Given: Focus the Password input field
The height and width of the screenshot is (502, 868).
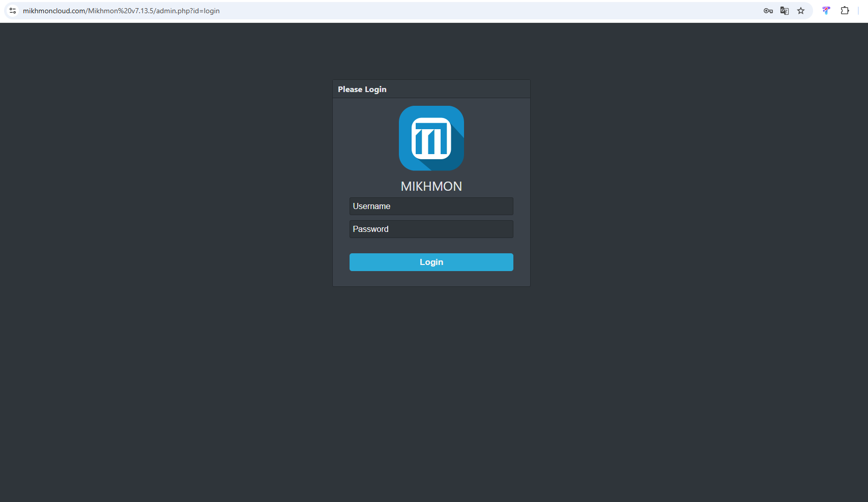Looking at the screenshot, I should 431,229.
